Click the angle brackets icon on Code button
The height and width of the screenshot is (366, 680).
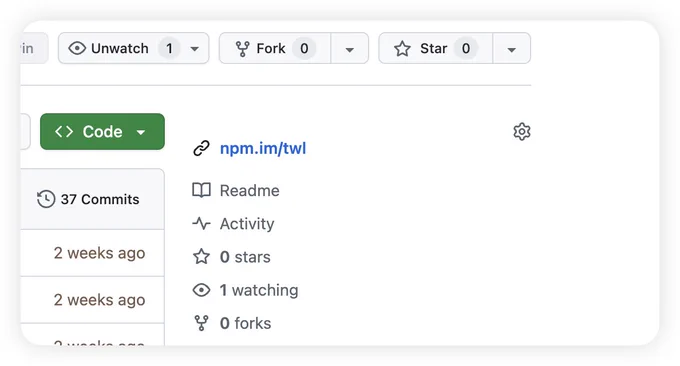(64, 131)
